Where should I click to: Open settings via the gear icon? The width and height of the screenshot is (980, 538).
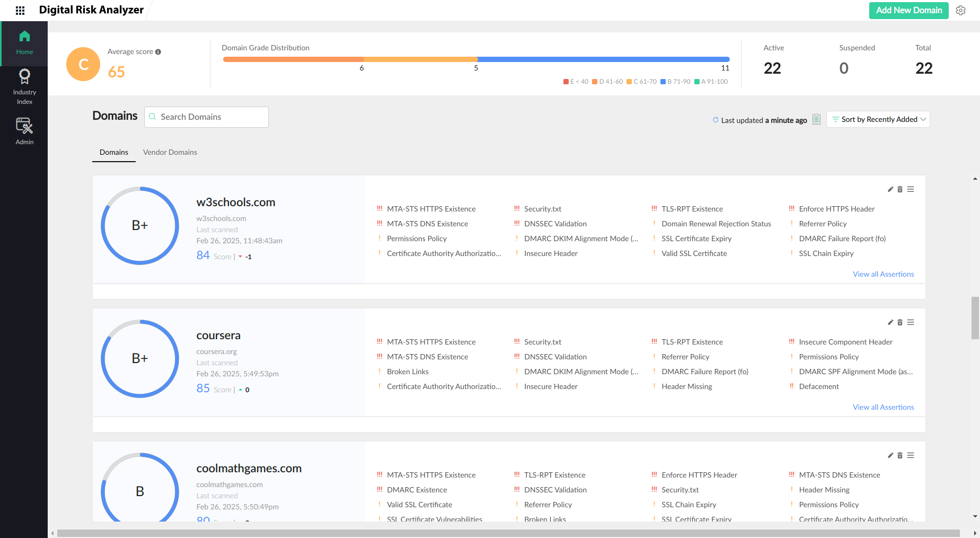pos(961,10)
